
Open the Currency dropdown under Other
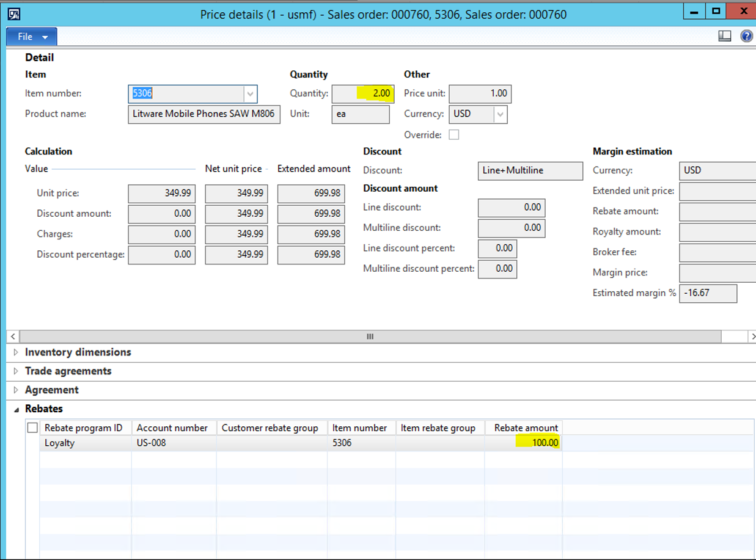501,114
